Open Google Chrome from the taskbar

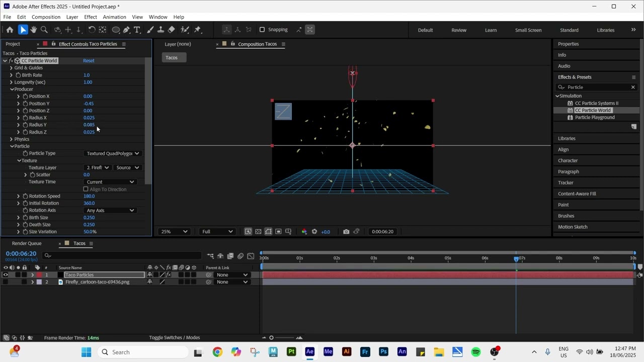click(x=217, y=352)
